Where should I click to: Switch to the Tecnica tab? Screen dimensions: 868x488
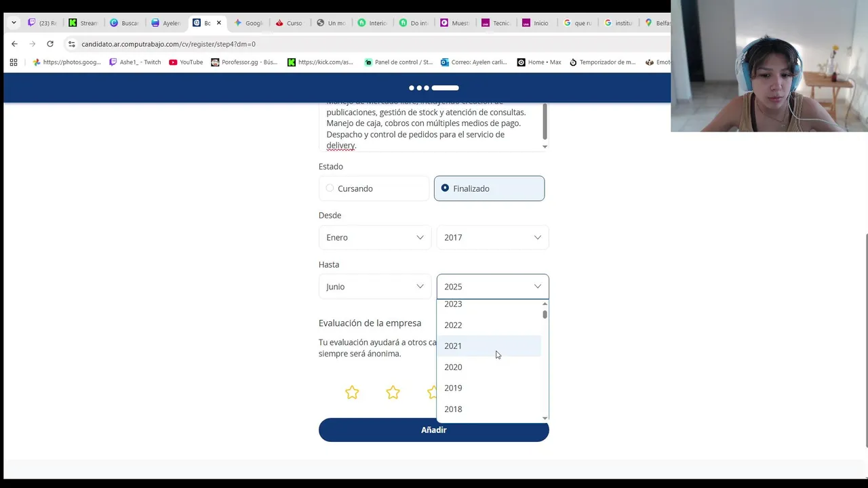(x=496, y=23)
